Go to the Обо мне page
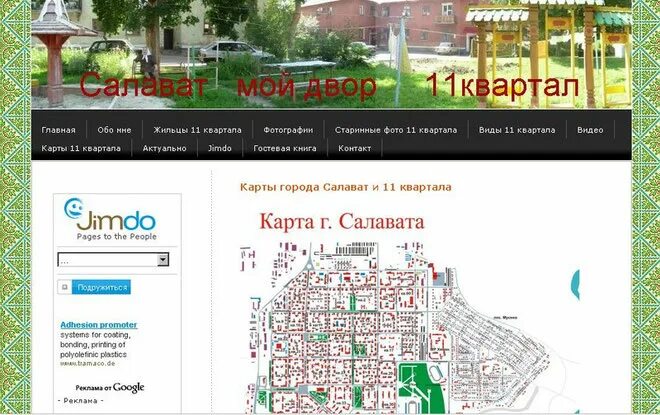 (114, 130)
